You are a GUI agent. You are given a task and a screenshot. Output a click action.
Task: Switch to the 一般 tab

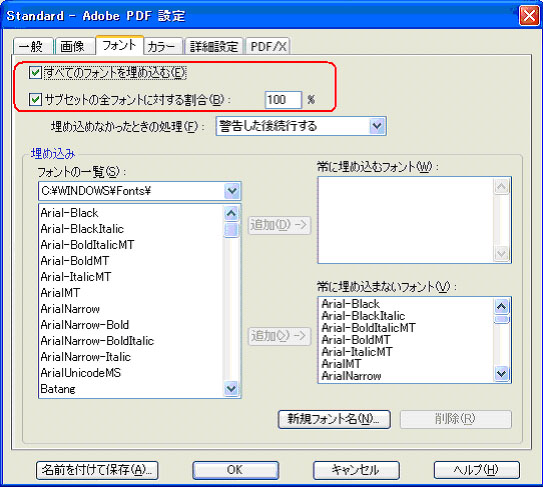click(x=33, y=46)
